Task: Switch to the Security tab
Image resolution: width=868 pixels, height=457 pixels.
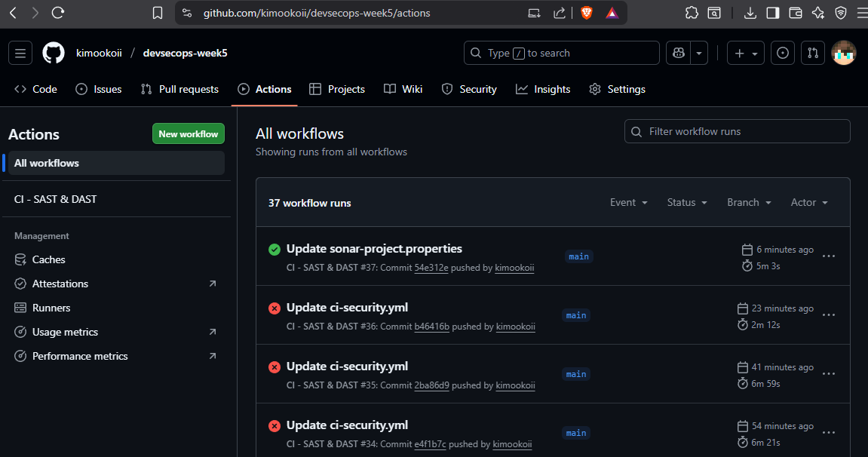Action: (x=469, y=89)
